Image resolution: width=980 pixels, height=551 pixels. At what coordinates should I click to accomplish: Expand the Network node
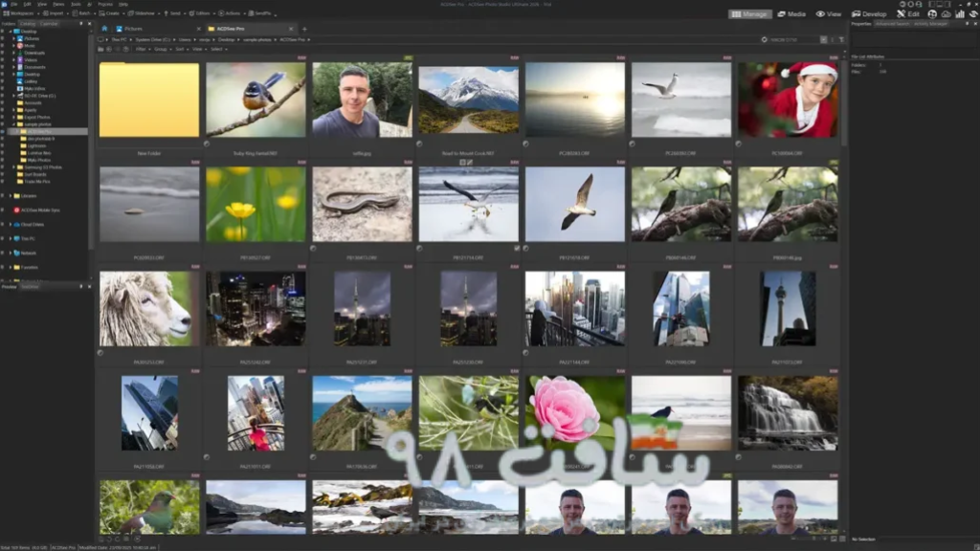coord(10,253)
